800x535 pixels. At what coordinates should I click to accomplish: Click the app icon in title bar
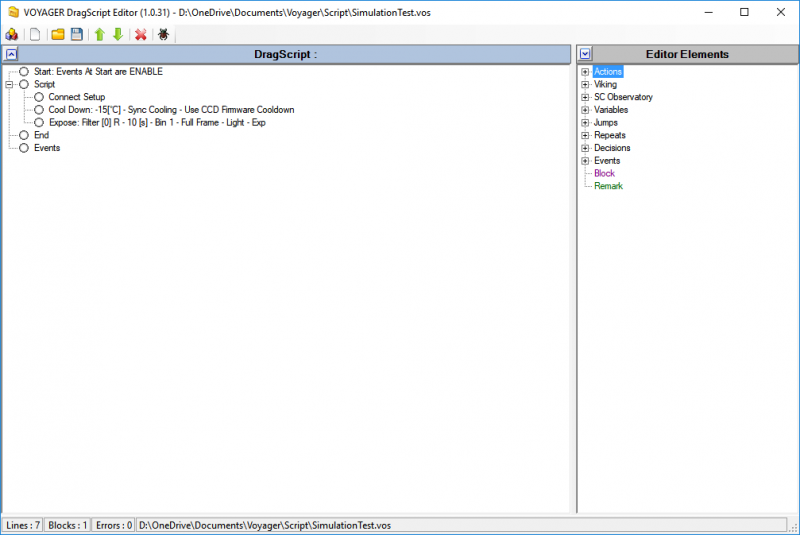[13, 12]
